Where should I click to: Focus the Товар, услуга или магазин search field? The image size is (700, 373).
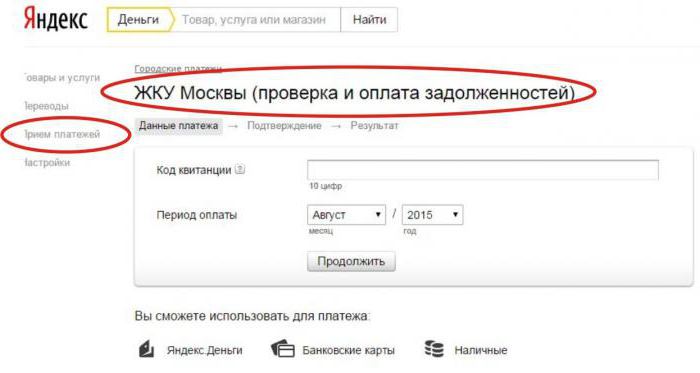257,20
